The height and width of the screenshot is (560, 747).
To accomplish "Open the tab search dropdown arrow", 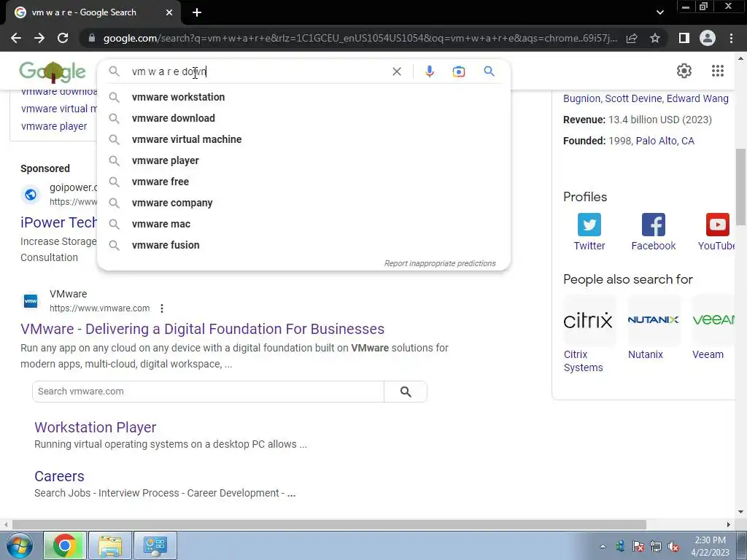I will pyautogui.click(x=659, y=12).
